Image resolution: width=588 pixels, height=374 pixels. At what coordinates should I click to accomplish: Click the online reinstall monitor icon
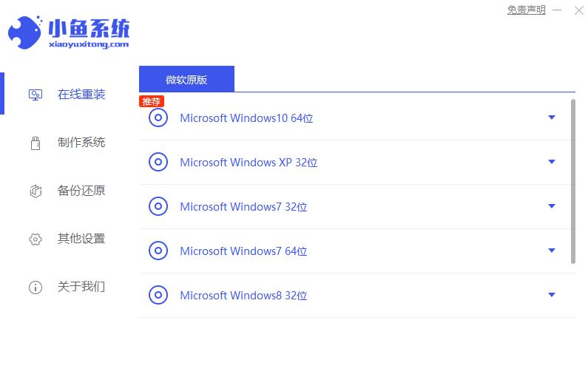coord(36,95)
